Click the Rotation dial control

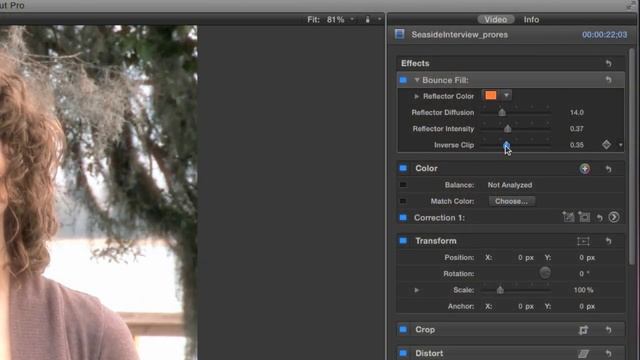pos(544,273)
